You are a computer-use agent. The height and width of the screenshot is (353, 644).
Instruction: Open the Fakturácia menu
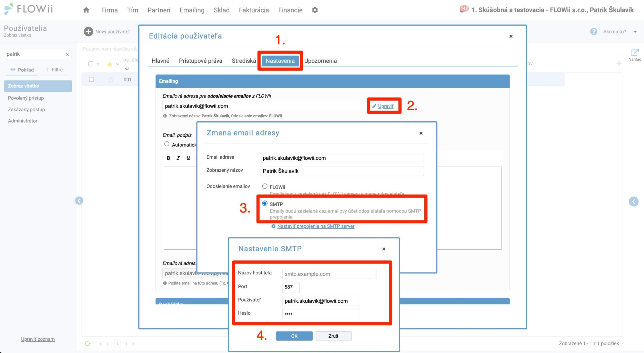coord(254,10)
